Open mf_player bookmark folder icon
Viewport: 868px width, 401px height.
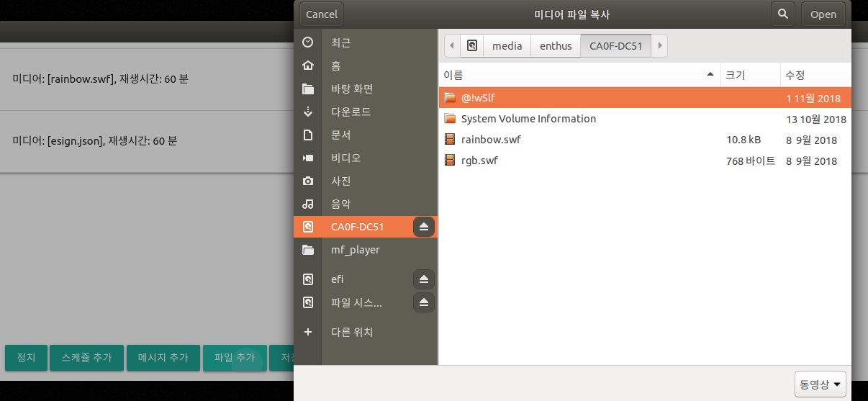308,250
